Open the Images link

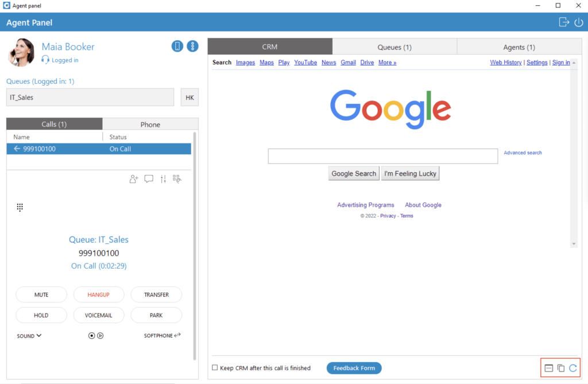pyautogui.click(x=246, y=63)
